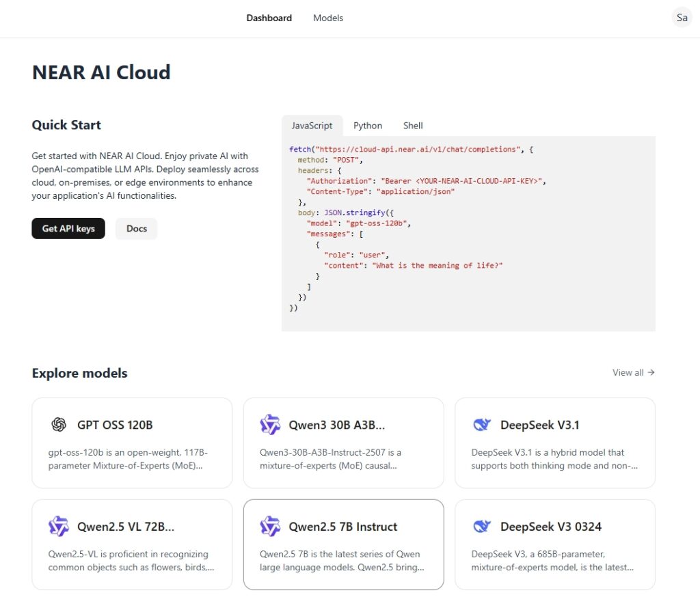Click the DeepSeek V3 0324 model title
The height and width of the screenshot is (612, 700).
click(x=550, y=527)
